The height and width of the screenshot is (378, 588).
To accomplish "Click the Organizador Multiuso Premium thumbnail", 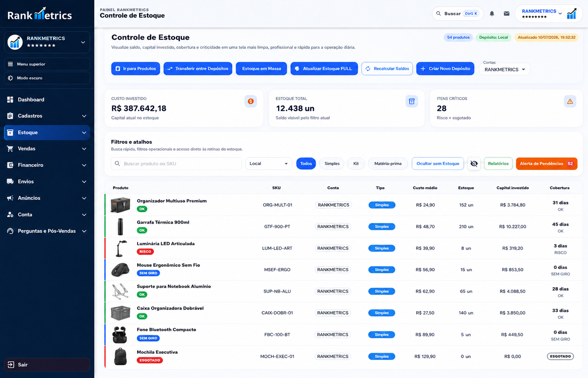I will (120, 205).
